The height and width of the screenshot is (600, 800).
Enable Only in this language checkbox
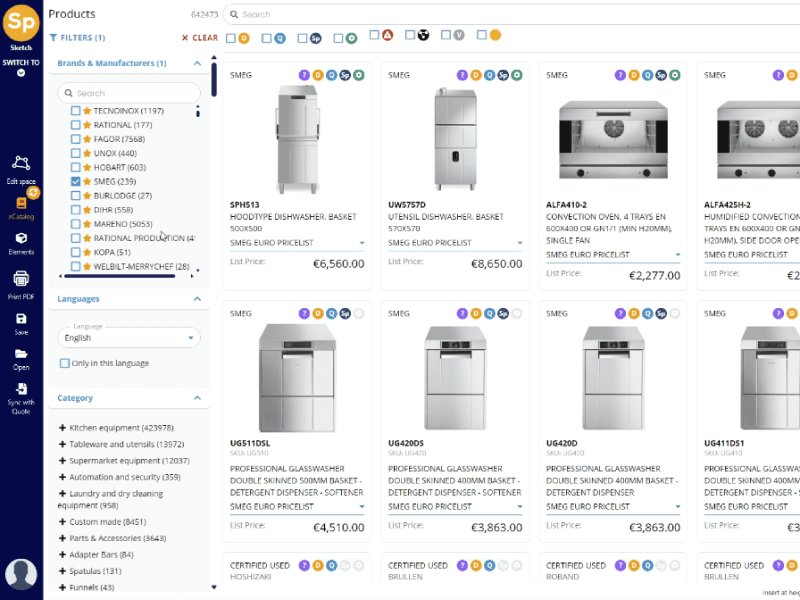click(x=65, y=363)
